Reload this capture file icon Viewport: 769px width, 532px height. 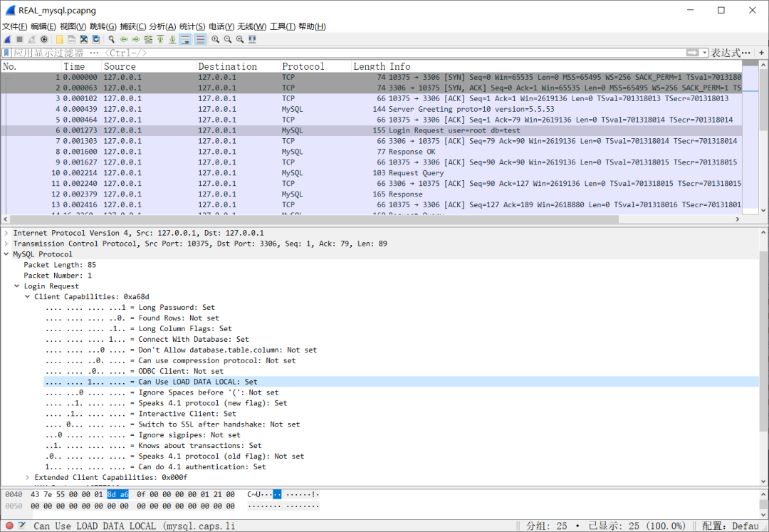[x=96, y=40]
